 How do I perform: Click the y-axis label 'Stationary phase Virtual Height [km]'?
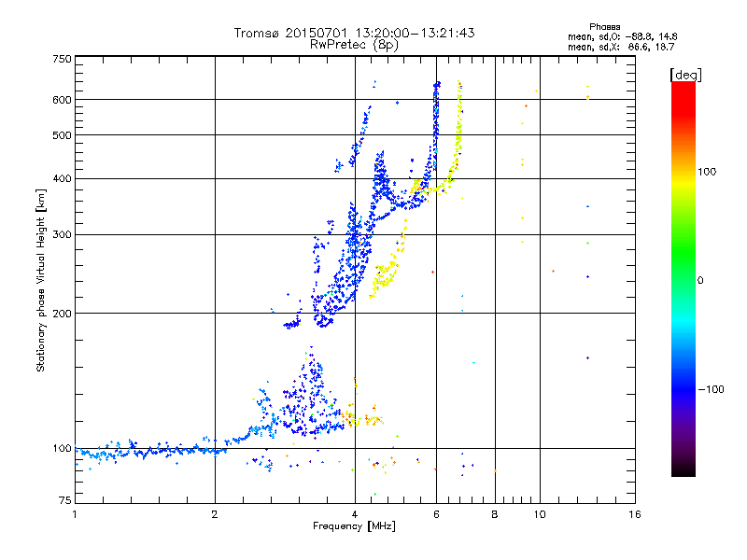coord(40,280)
